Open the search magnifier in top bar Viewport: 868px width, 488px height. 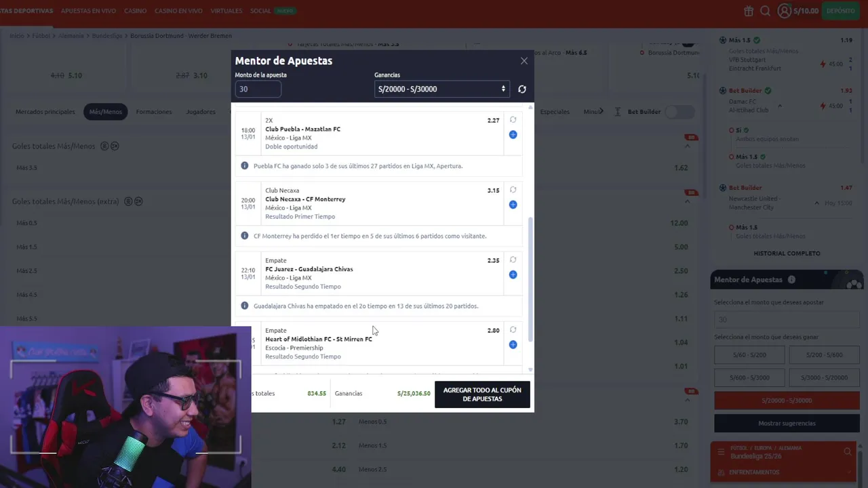(765, 11)
